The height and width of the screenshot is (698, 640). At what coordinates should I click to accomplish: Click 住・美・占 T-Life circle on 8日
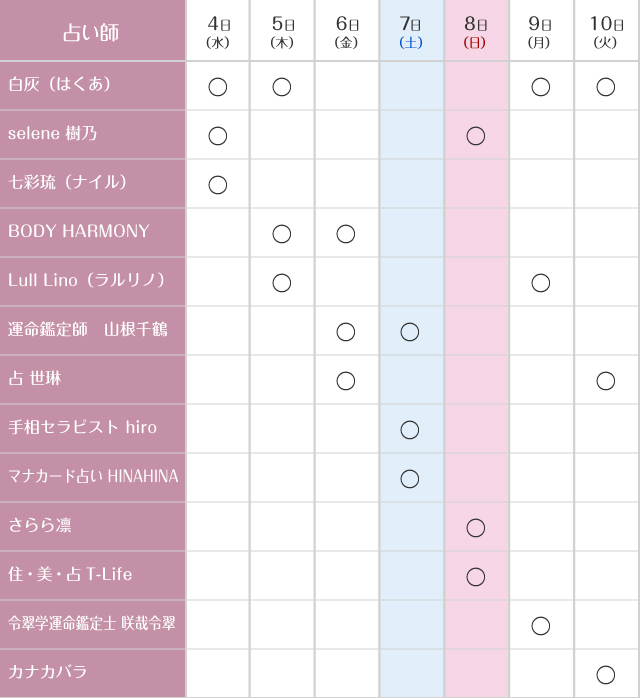click(x=476, y=577)
